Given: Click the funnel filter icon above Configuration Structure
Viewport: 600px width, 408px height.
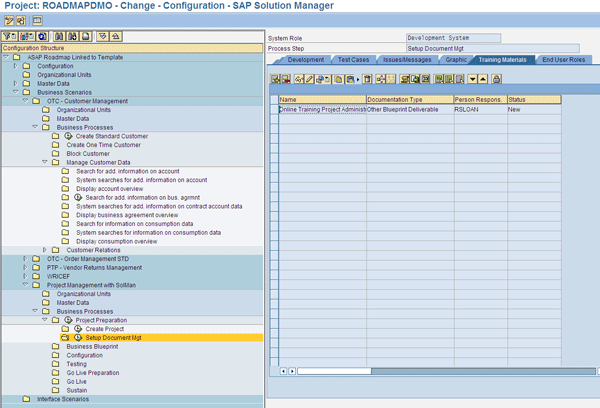Looking at the screenshot, I should [10, 36].
